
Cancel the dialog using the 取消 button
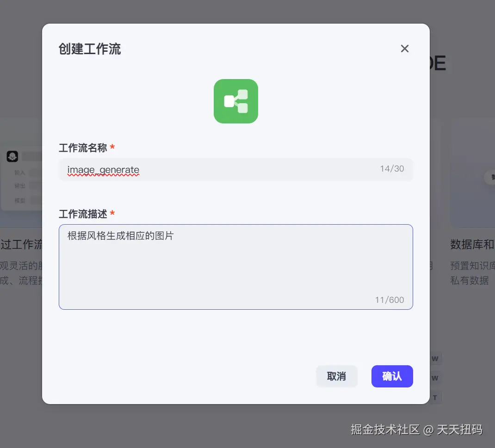tap(337, 376)
